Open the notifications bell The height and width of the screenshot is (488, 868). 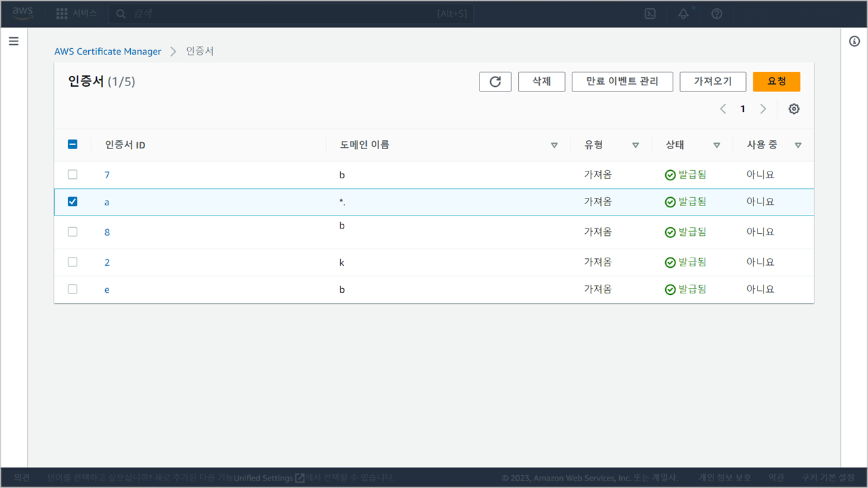pos(684,14)
